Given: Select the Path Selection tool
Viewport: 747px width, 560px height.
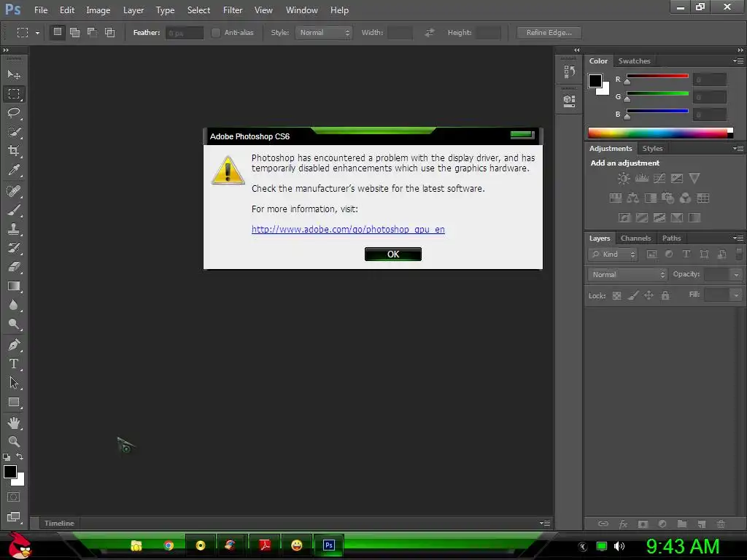Looking at the screenshot, I should tap(14, 383).
